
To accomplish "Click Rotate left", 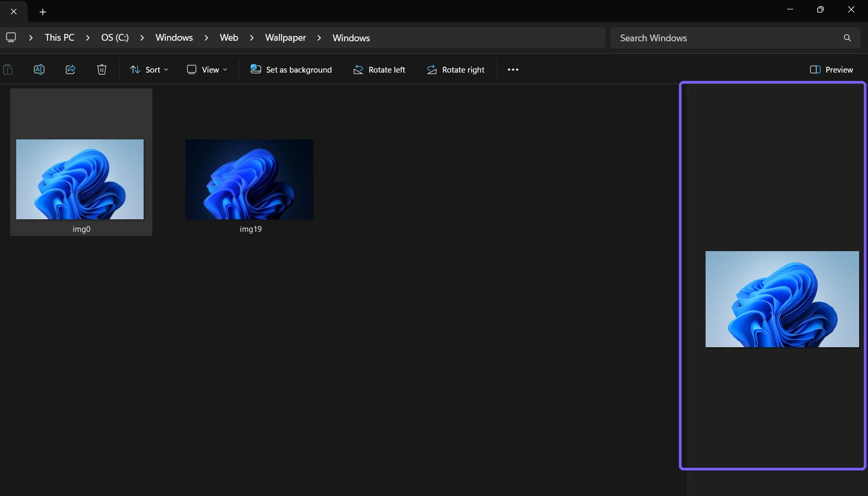I will coord(379,69).
